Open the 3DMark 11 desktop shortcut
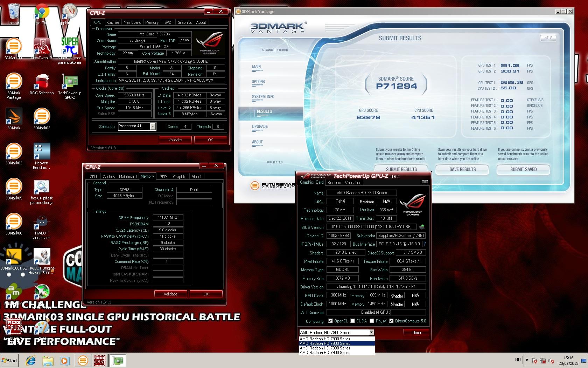Screen dimensions: 588x368 click(14, 48)
